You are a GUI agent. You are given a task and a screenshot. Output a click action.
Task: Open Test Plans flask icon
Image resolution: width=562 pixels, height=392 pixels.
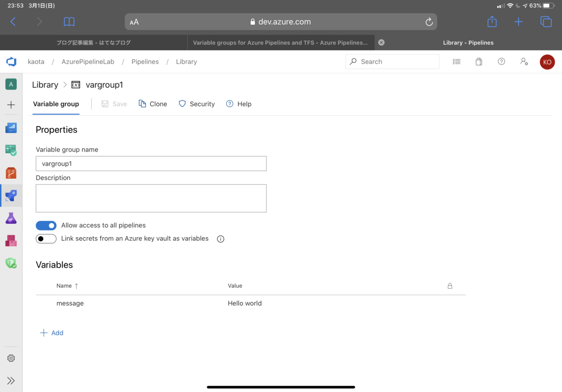coord(11,218)
